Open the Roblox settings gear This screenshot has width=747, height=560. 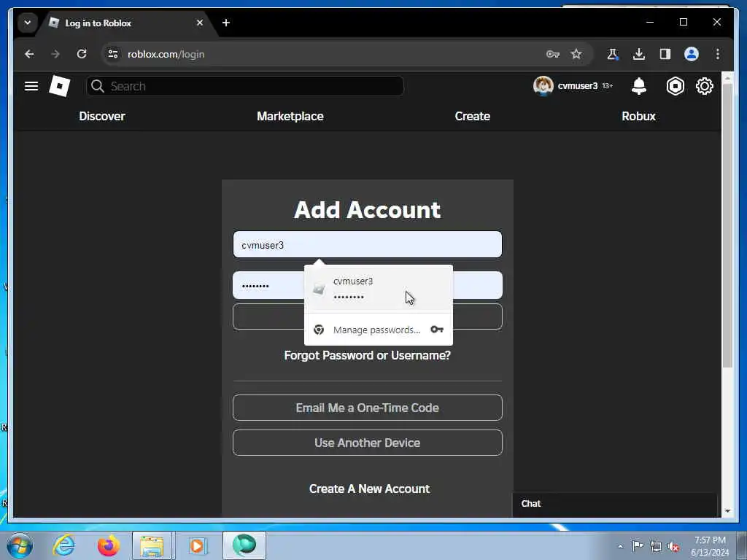click(x=704, y=86)
